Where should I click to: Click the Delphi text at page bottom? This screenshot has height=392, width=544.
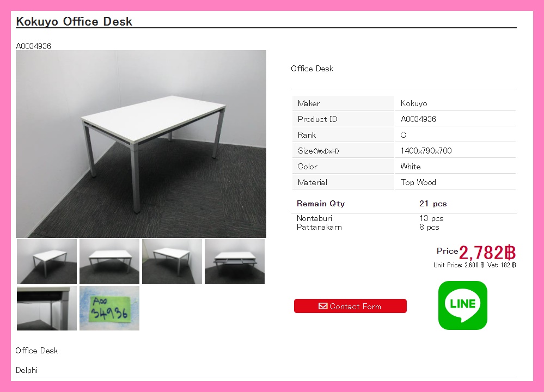pyautogui.click(x=27, y=370)
